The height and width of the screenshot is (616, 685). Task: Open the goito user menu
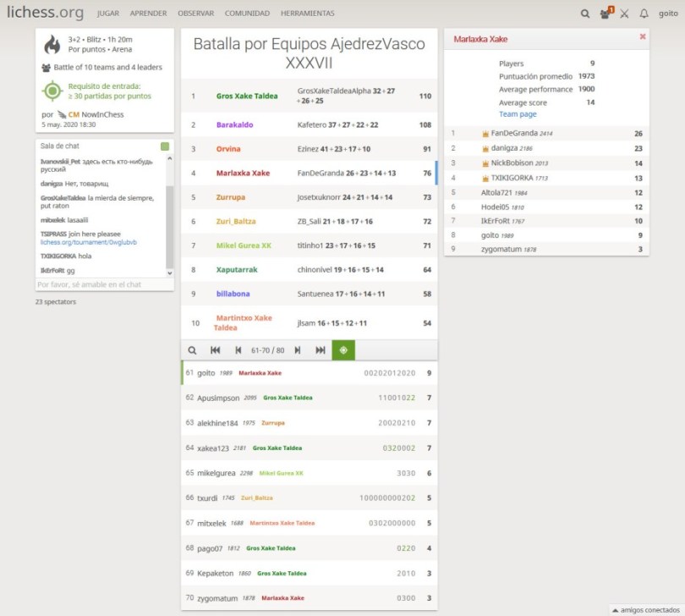click(x=668, y=14)
